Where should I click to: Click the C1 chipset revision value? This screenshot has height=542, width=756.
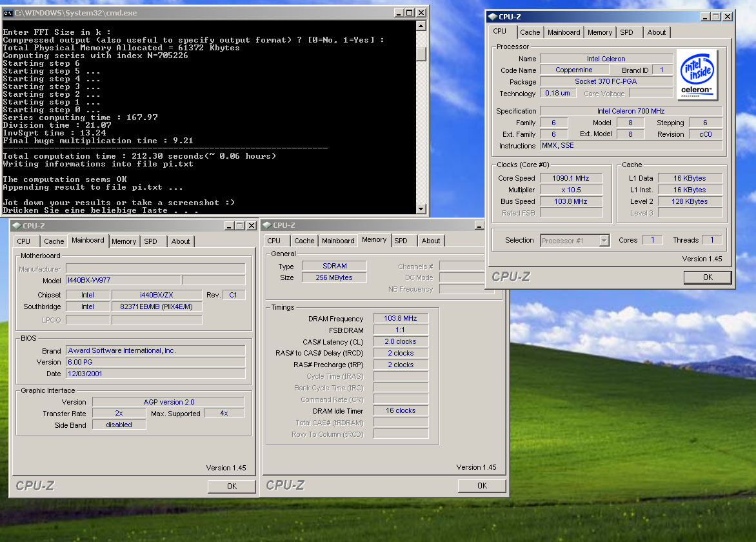point(233,295)
